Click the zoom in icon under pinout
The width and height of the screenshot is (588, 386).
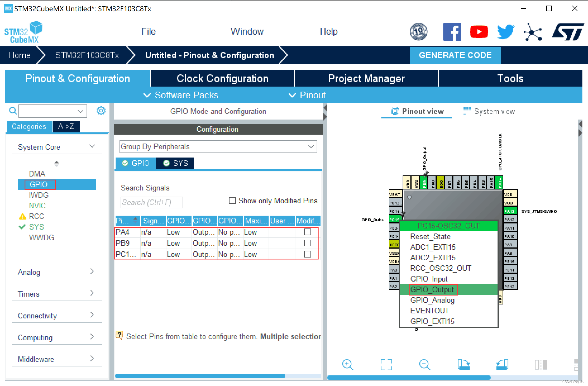pyautogui.click(x=348, y=364)
